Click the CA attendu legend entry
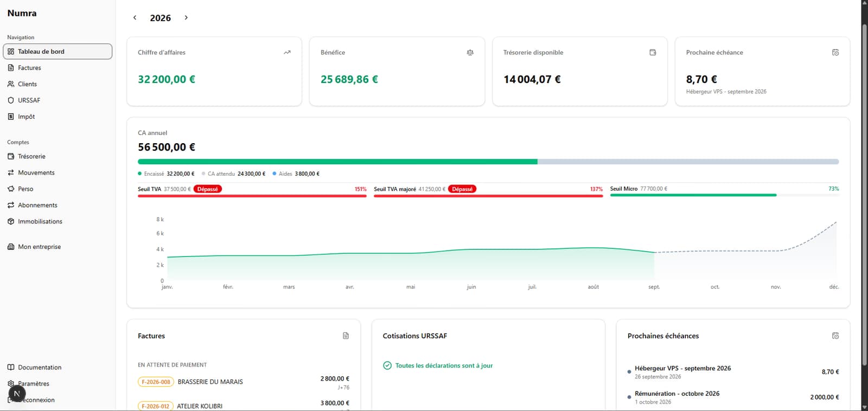The width and height of the screenshot is (868, 411). [233, 174]
